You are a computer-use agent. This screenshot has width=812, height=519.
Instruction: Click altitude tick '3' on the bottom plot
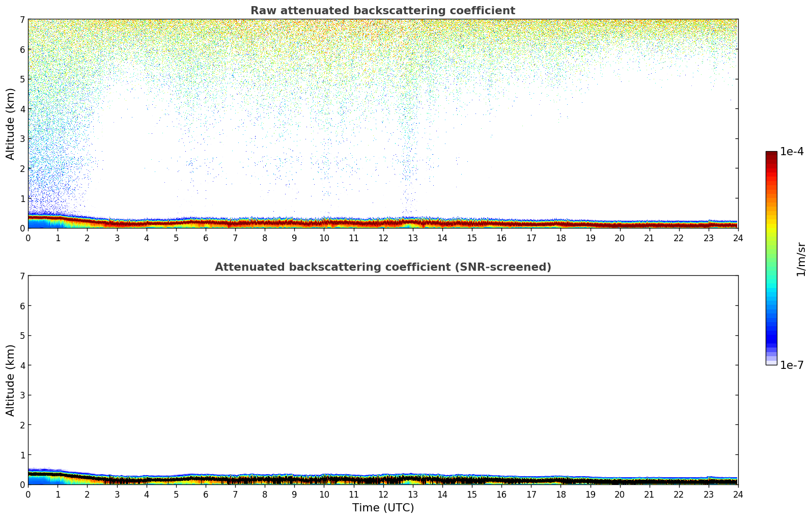pos(22,395)
